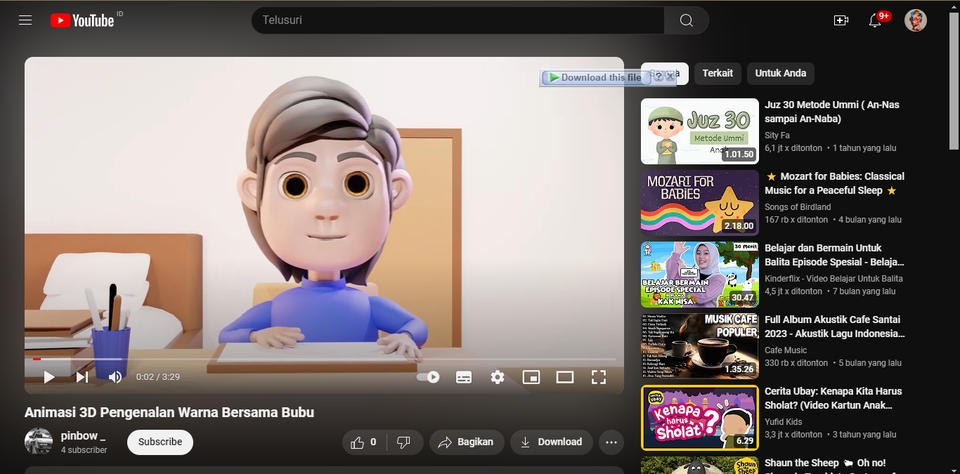The width and height of the screenshot is (960, 474).
Task: Open Mozart for Babies video title
Action: tap(834, 183)
